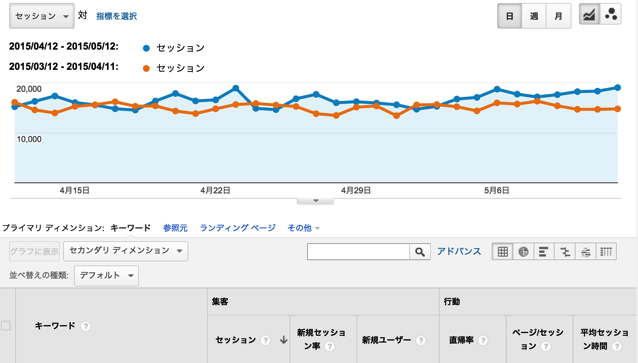Click the 2015/04/12 - 2015/05/12 date range text
This screenshot has width=638, height=363.
point(64,46)
